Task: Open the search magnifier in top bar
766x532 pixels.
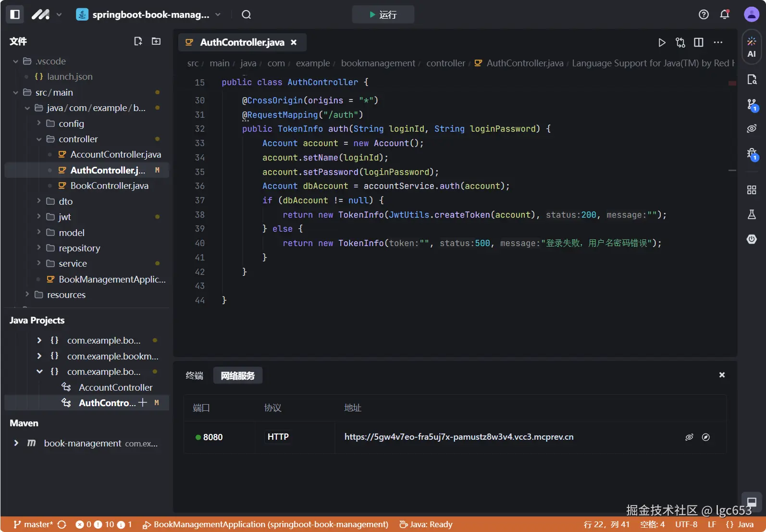Action: pyautogui.click(x=246, y=14)
